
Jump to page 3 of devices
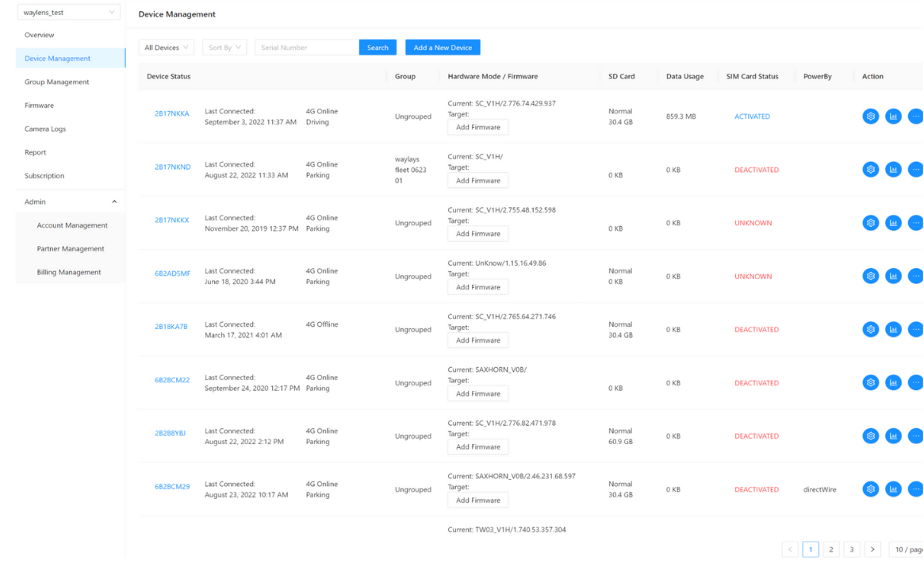tap(852, 550)
